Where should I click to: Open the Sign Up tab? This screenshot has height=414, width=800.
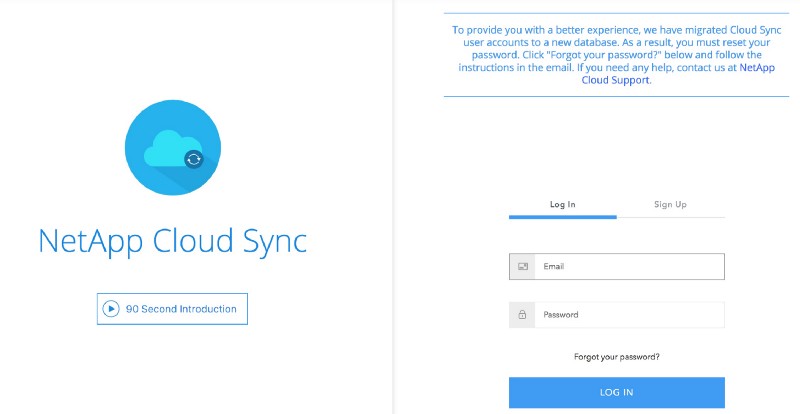pos(670,204)
